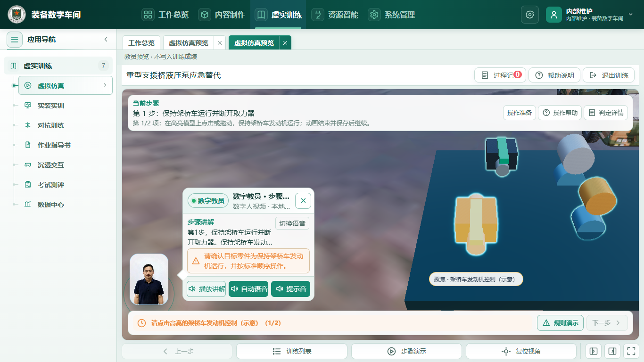
Task: Click the left panel play-layout icon
Action: [594, 351]
